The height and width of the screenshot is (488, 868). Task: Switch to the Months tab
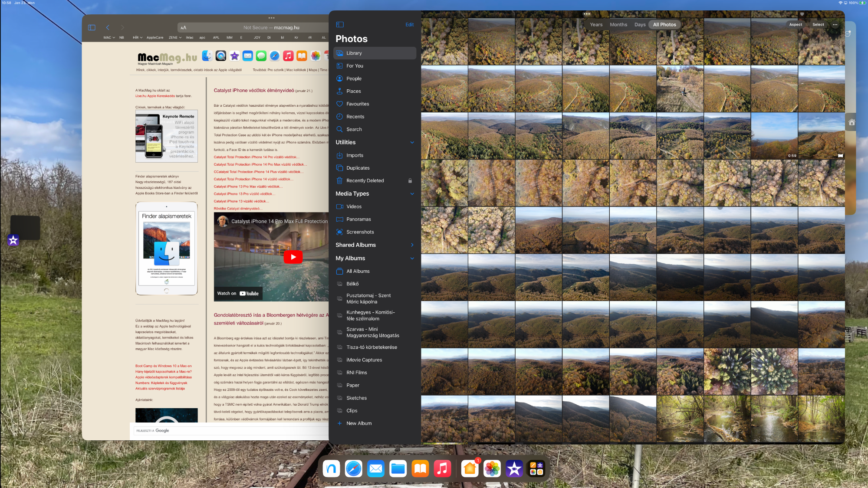[618, 25]
